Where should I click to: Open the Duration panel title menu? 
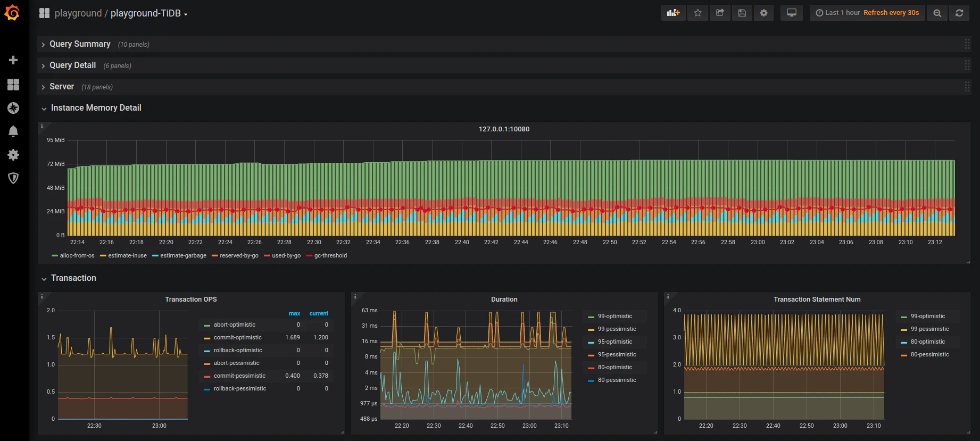pos(504,299)
